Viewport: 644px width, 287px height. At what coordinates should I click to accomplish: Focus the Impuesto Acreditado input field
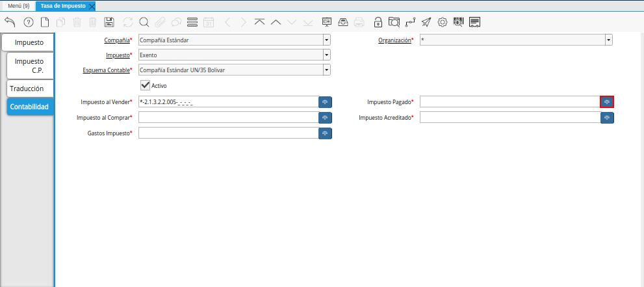tap(510, 118)
